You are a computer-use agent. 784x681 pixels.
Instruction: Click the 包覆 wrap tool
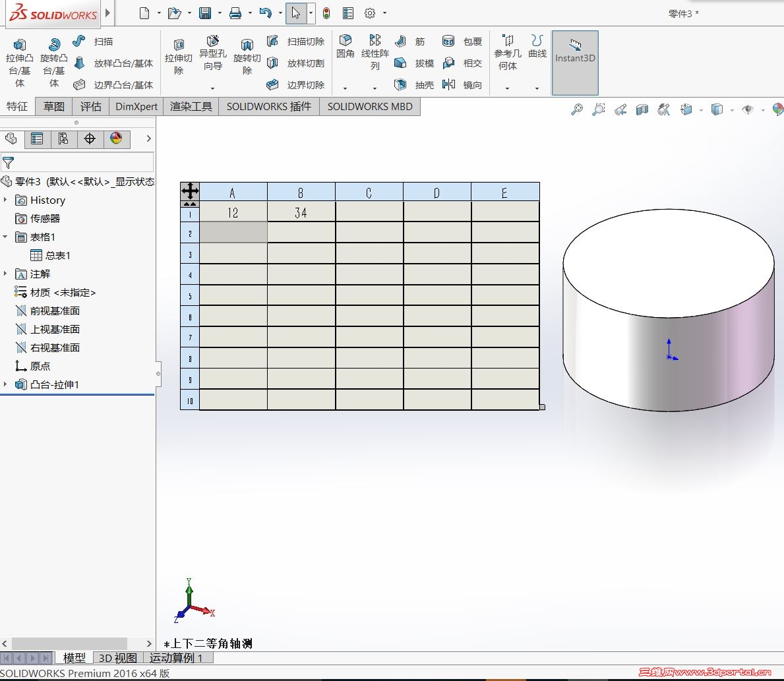(462, 42)
